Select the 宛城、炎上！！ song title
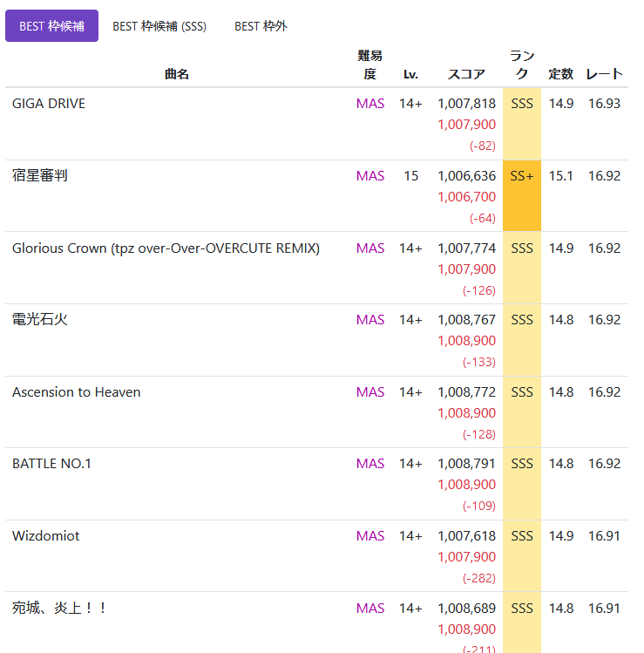This screenshot has width=644, height=653. [x=59, y=608]
